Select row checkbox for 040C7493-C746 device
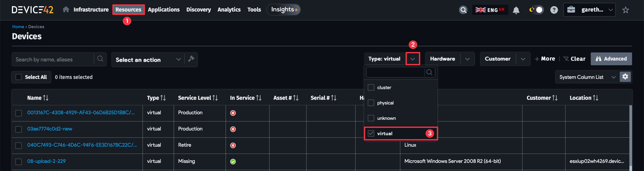This screenshot has height=171, width=644. point(19,145)
